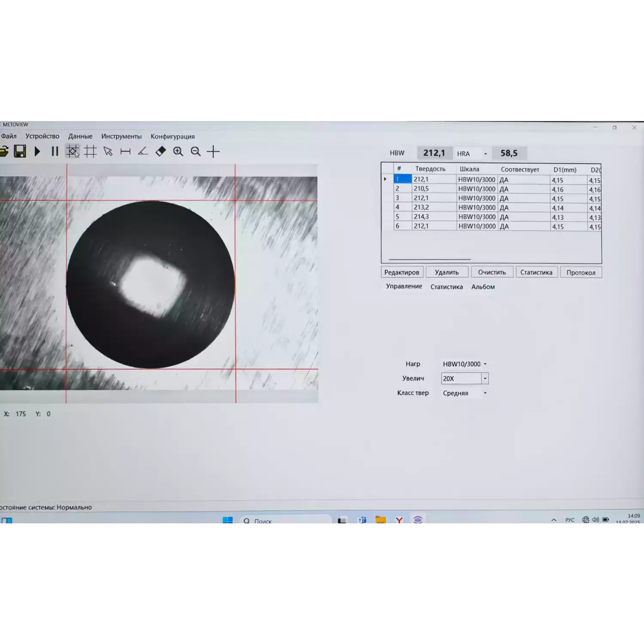The width and height of the screenshot is (644, 644).
Task: Pause the live camera feed
Action: (x=55, y=152)
